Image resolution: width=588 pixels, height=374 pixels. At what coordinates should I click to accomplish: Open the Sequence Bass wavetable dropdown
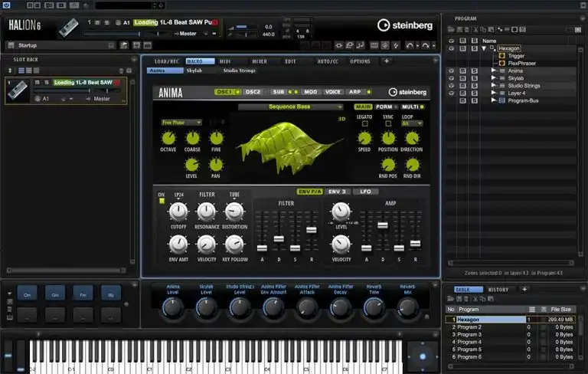[290, 107]
